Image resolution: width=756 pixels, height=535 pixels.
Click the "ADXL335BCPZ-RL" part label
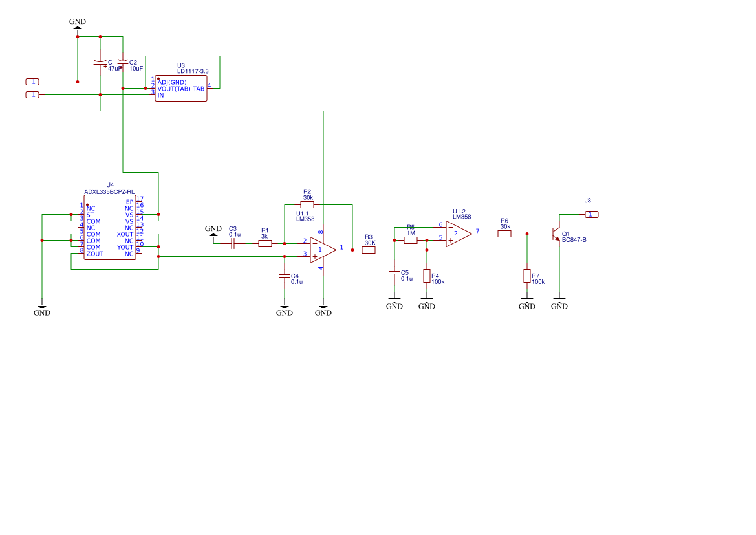point(109,192)
